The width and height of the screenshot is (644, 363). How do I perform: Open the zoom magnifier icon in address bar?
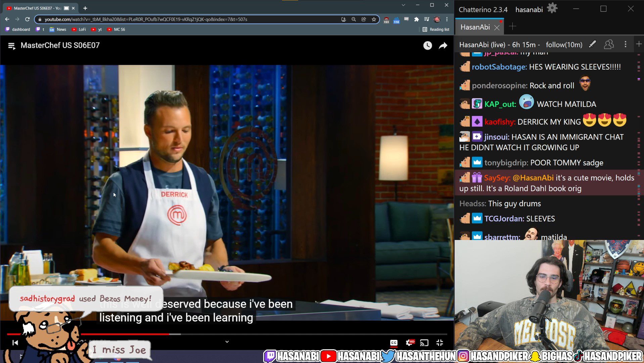coord(354,19)
